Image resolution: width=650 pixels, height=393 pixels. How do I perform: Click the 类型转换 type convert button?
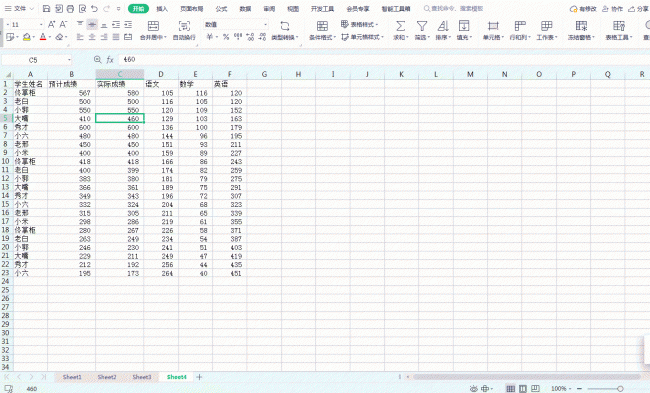tap(285, 30)
